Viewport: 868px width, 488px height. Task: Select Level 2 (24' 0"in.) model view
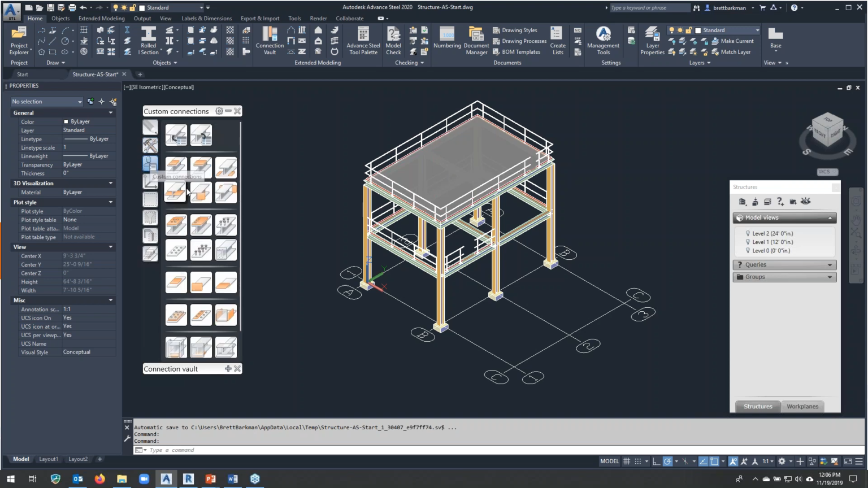[772, 233]
